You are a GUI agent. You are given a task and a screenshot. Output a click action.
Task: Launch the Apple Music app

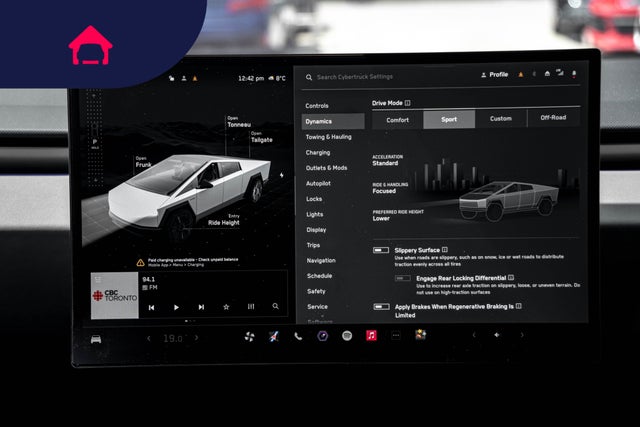click(371, 335)
